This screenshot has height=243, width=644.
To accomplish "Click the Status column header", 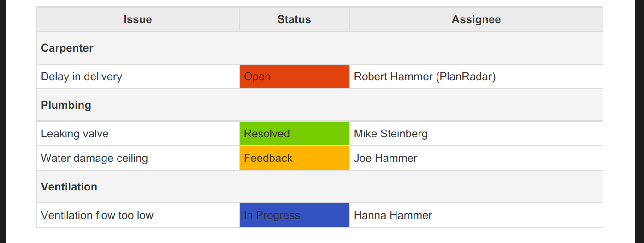I will 294,19.
